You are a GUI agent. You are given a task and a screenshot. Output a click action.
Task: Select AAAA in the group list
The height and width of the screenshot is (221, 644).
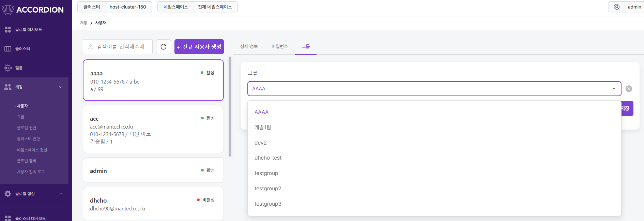click(434, 112)
